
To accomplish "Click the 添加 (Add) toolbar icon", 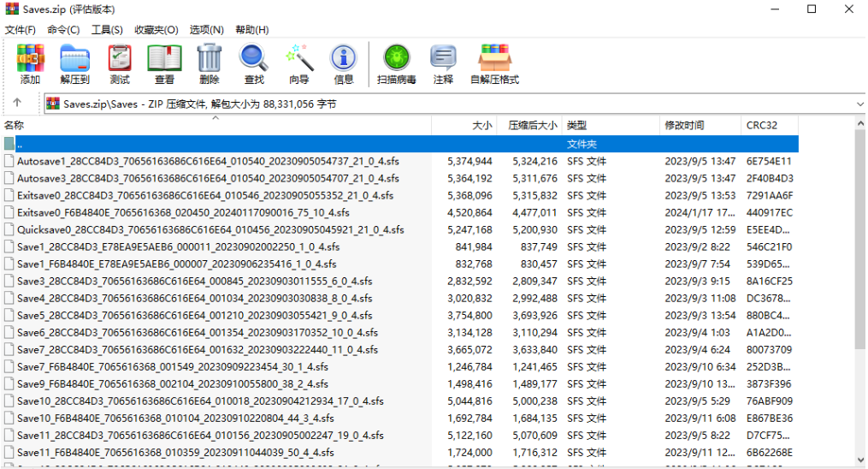I will [30, 63].
